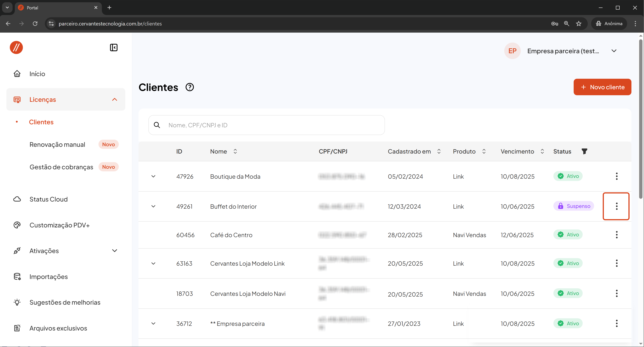Open three-dot menu for Café do Centro
The image size is (644, 347).
616,235
